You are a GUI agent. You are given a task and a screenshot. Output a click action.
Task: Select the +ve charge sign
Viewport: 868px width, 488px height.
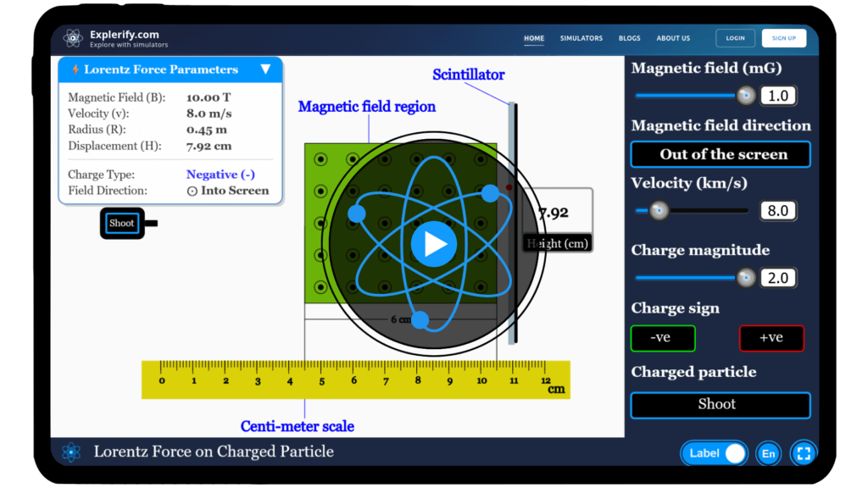(771, 338)
